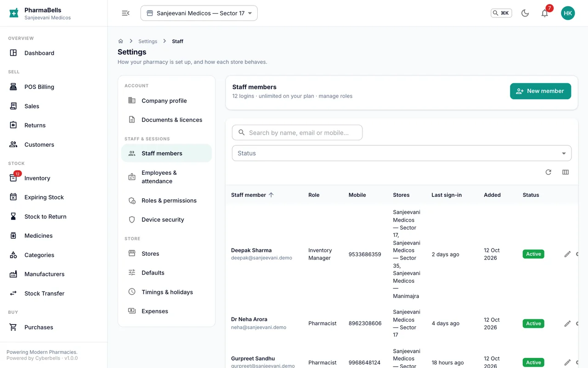Image resolution: width=588 pixels, height=368 pixels.
Task: Open Dashboard in the sidebar
Action: [54, 53]
